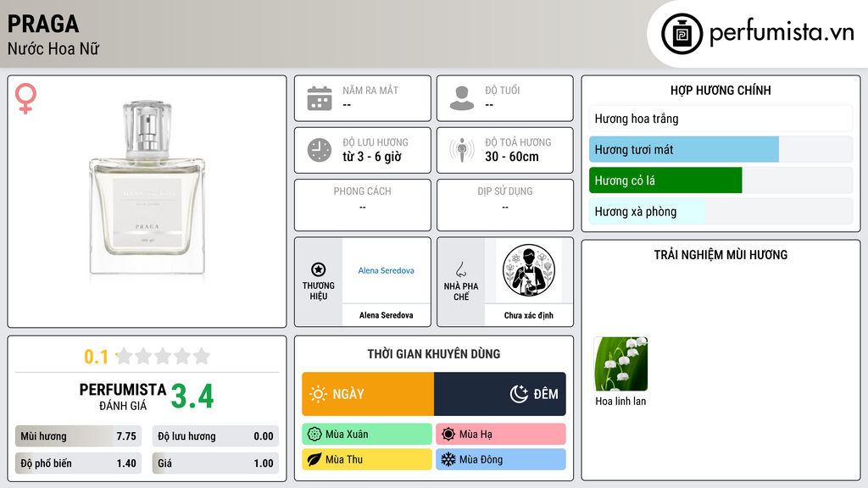
Task: Click the pink female gender symbol icon
Action: 25,98
